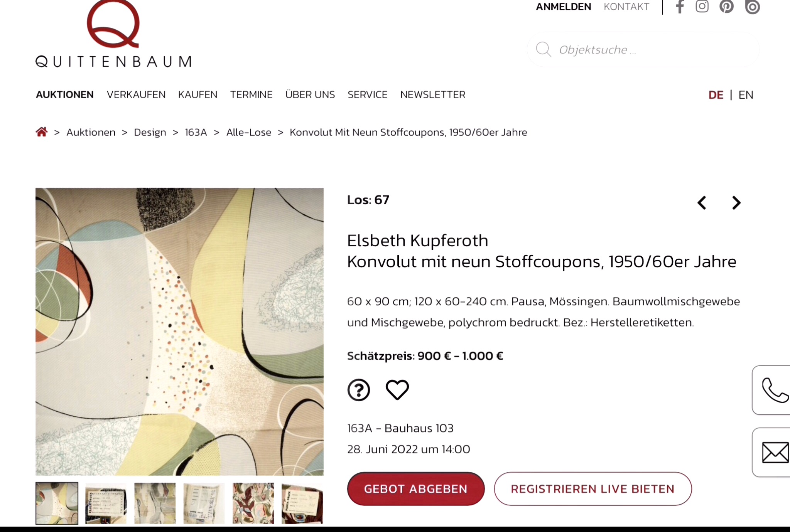Click Alle-Lose breadcrumb link
The width and height of the screenshot is (790, 532).
(x=249, y=132)
